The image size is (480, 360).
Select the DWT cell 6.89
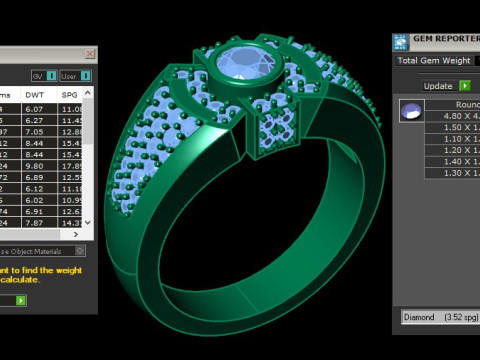(x=39, y=177)
